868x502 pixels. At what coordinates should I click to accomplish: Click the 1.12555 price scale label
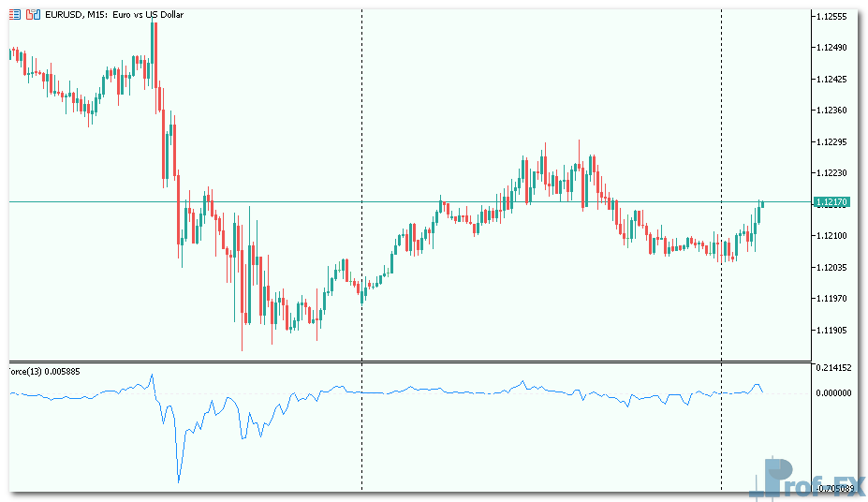[x=831, y=17]
